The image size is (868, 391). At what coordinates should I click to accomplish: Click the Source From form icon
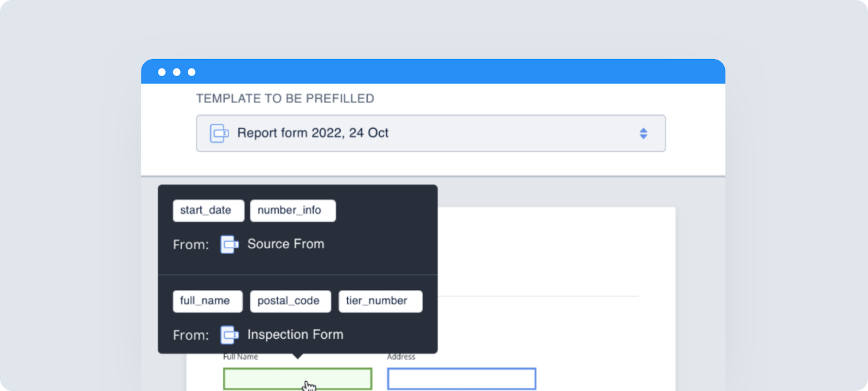229,244
